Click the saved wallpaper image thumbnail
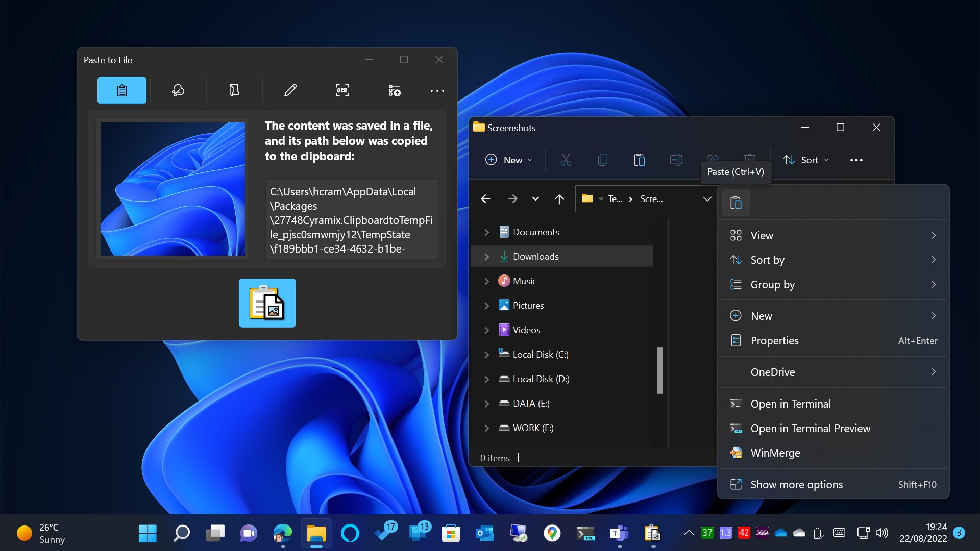This screenshot has height=551, width=980. click(173, 189)
